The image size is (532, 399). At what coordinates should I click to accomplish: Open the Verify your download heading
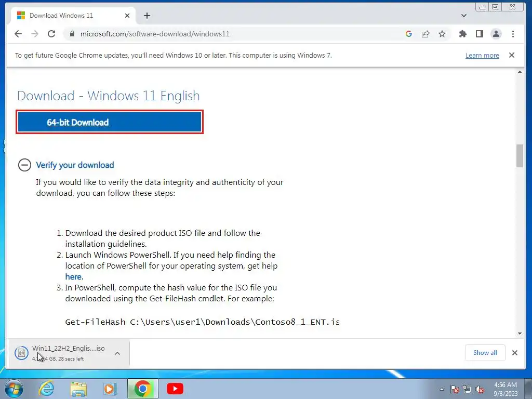75,165
